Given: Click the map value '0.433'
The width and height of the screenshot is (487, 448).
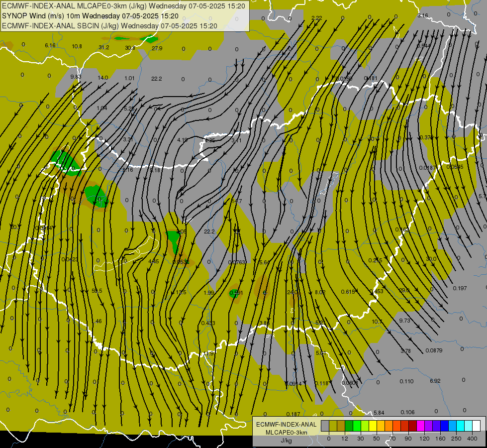Looking at the screenshot, I should click(208, 323).
